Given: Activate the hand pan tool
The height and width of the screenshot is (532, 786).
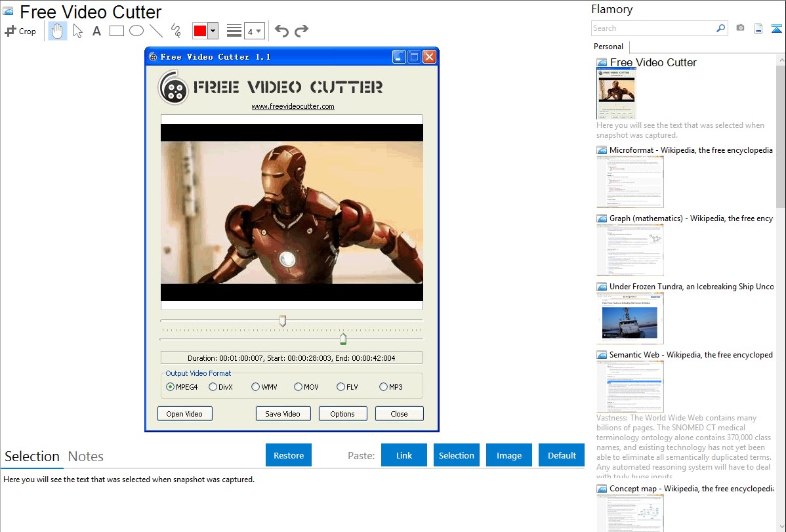Looking at the screenshot, I should 58,31.
